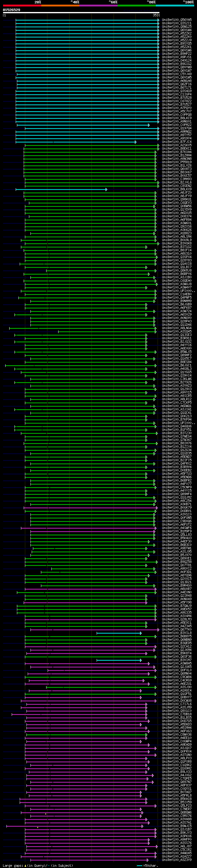Select UniRef100_C7CKP5 label

[177, 403]
